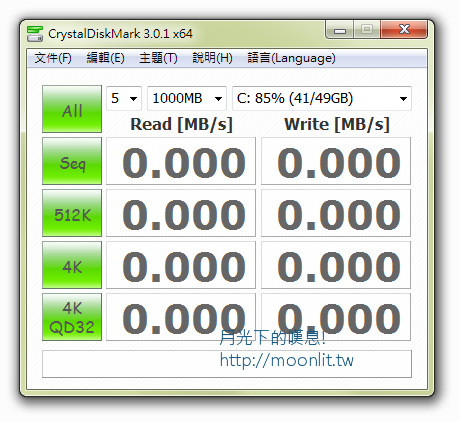Expand the C: 85% (41/49GB) drive dropdown
The image size is (460, 422).
click(x=322, y=98)
